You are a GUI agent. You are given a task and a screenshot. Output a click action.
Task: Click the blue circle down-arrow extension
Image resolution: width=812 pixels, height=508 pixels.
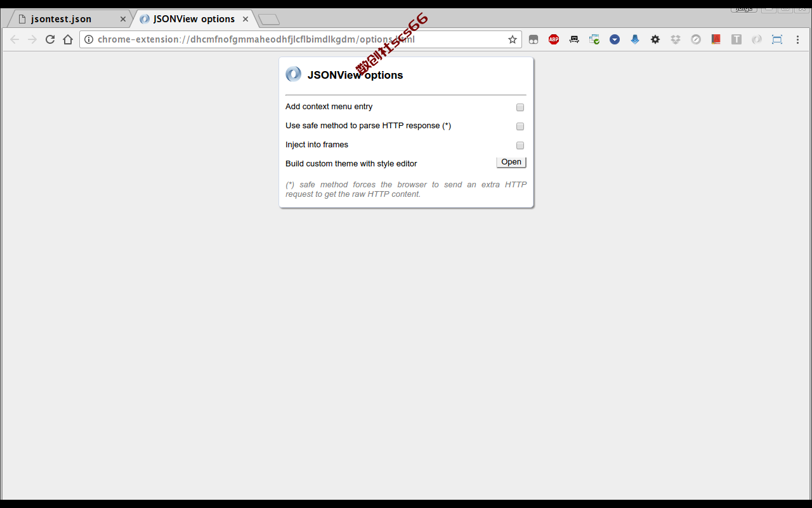(615, 39)
